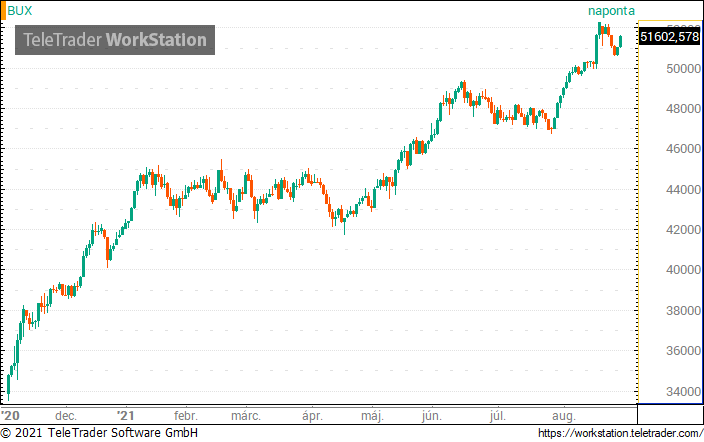Click the 44000 price axis label
Viewport: 704px width, 442px height.
[x=683, y=190]
